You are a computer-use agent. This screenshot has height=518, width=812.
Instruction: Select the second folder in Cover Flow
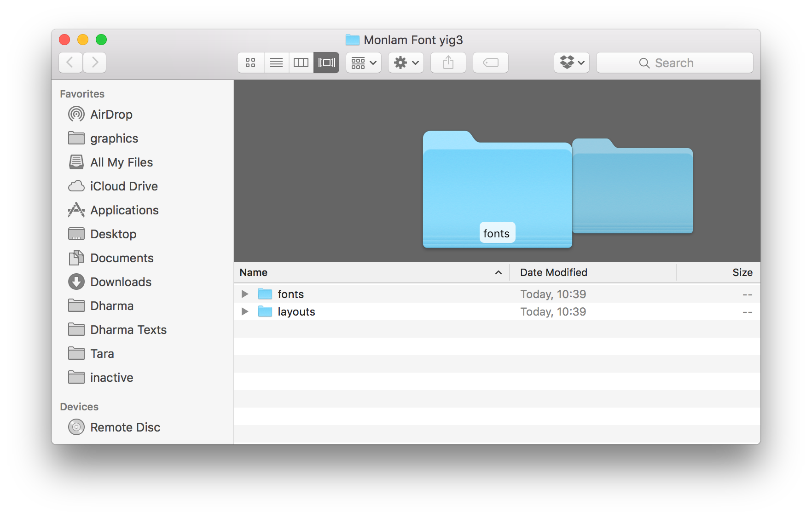click(633, 186)
